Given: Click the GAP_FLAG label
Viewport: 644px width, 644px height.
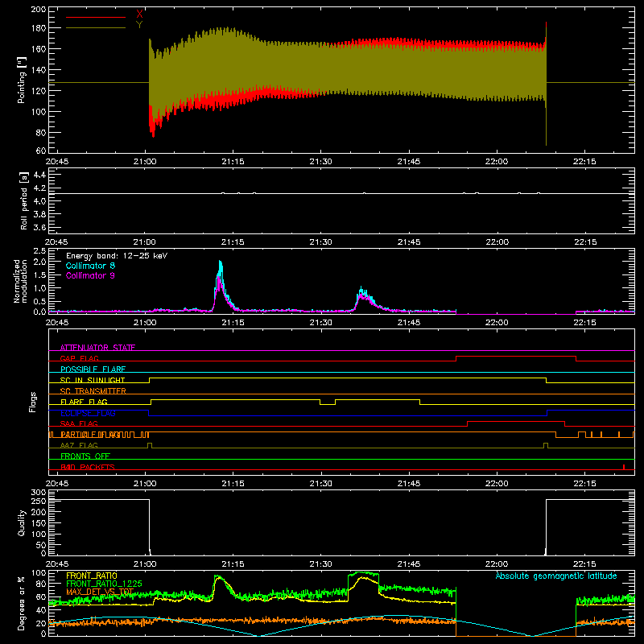Looking at the screenshot, I should pos(79,358).
